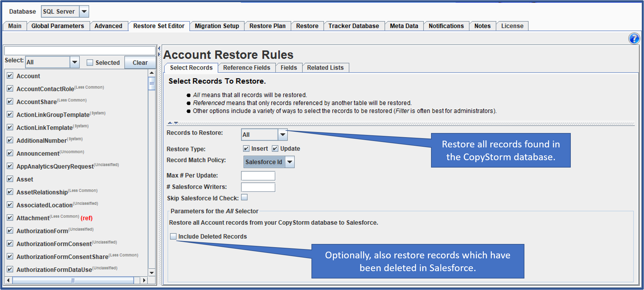The image size is (644, 290).
Task: Open the Notes tab
Action: tap(483, 26)
